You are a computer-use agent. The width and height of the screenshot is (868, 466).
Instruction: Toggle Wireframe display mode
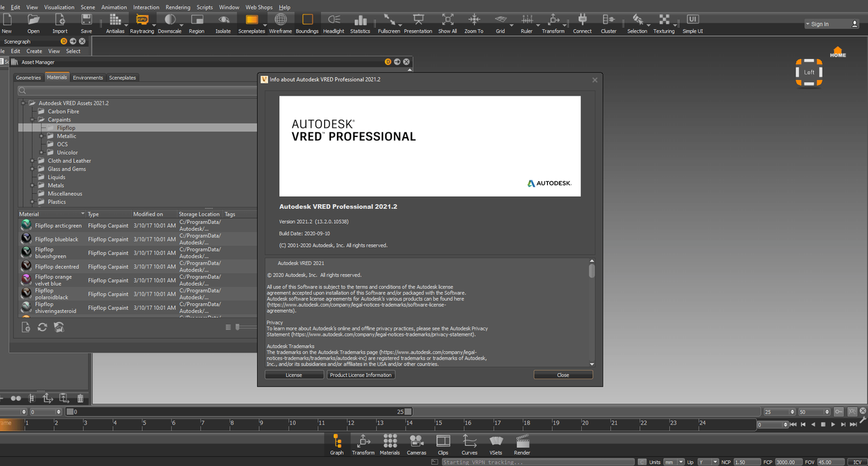click(x=280, y=23)
